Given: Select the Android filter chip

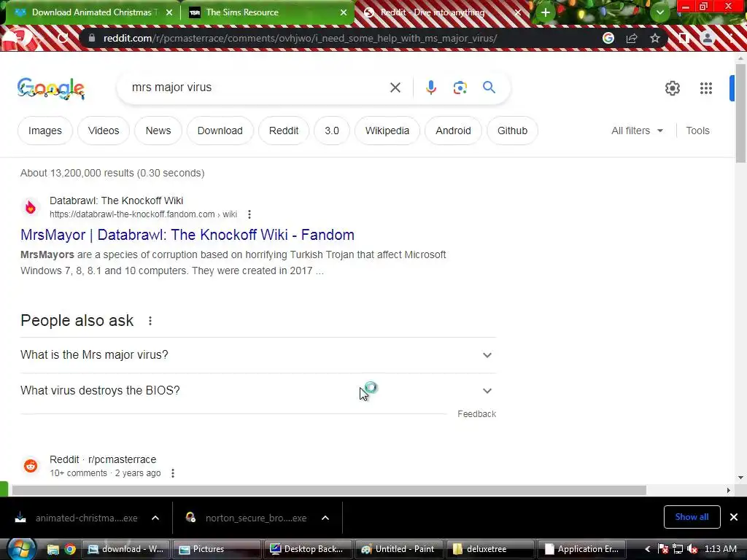Looking at the screenshot, I should (453, 131).
